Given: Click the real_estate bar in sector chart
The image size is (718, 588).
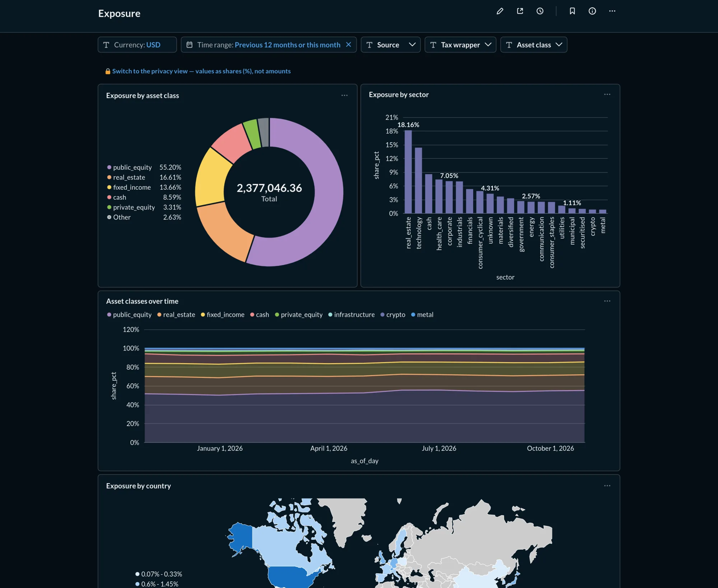Looking at the screenshot, I should point(408,172).
